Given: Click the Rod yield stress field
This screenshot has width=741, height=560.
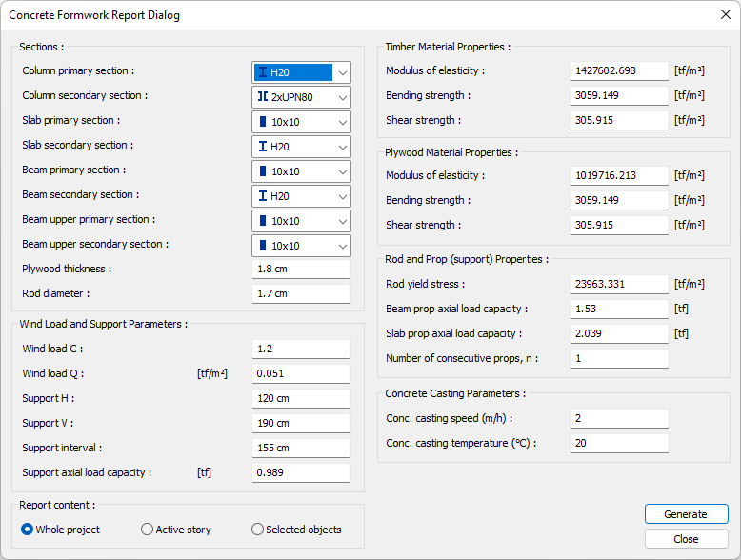Looking at the screenshot, I should click(618, 285).
